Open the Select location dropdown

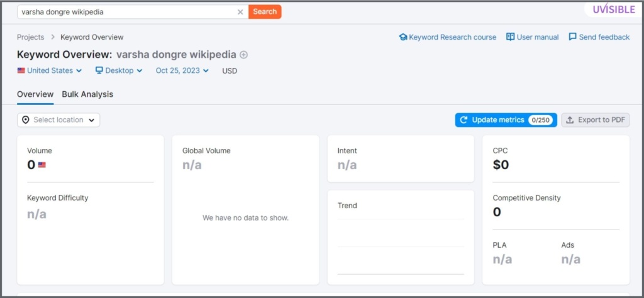point(58,120)
